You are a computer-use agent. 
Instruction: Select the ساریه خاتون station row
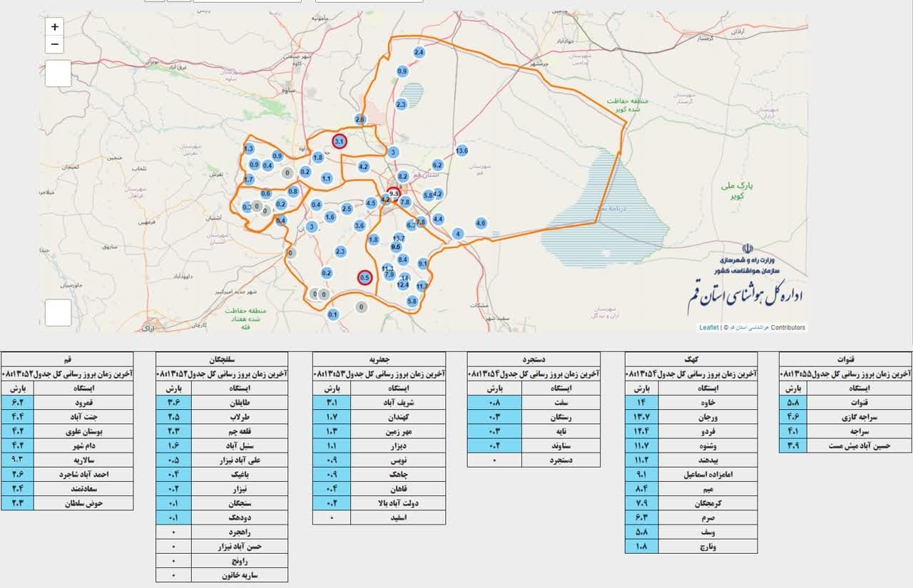click(x=222, y=574)
